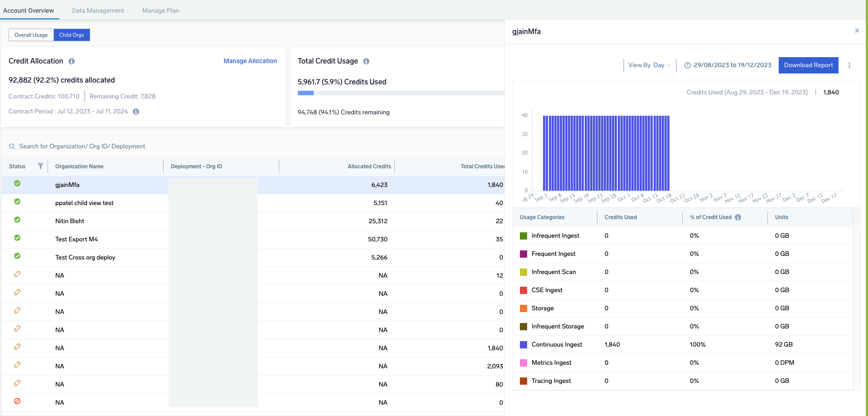
Task: Click the search magnifier icon
Action: pos(12,147)
